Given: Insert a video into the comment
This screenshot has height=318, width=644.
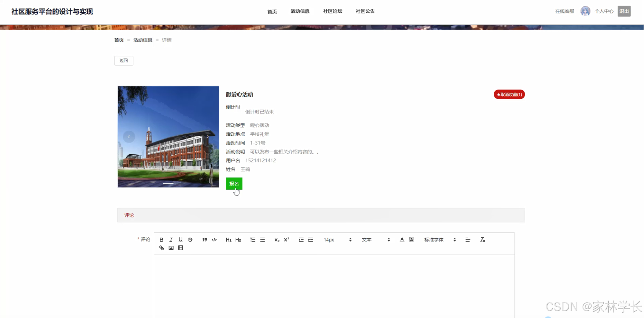Looking at the screenshot, I should [x=181, y=248].
